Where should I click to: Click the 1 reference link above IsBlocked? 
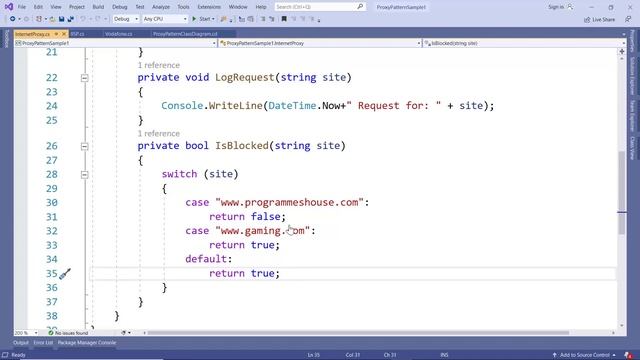(x=158, y=134)
